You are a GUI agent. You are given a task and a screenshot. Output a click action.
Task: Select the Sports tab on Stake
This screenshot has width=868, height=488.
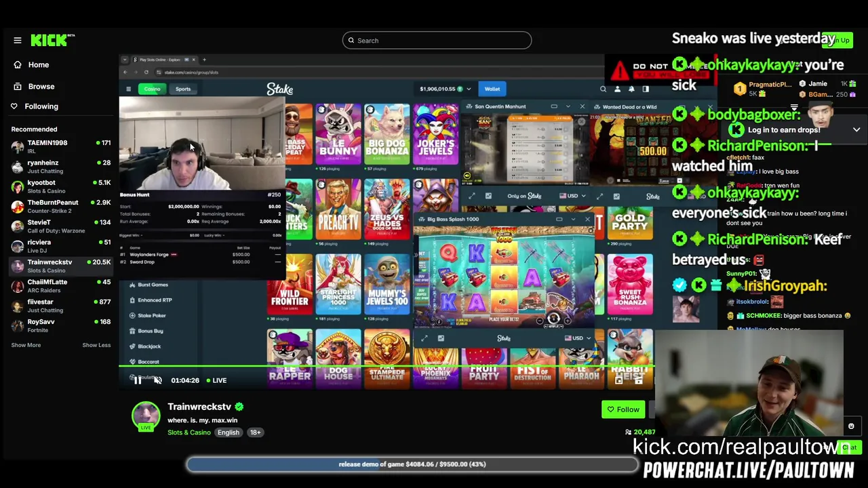click(x=183, y=89)
